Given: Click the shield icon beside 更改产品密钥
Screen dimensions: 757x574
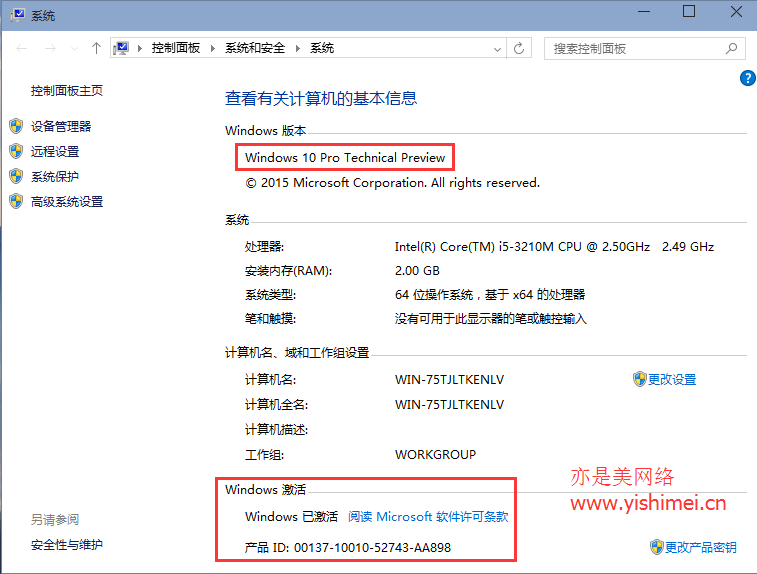Looking at the screenshot, I should [657, 547].
